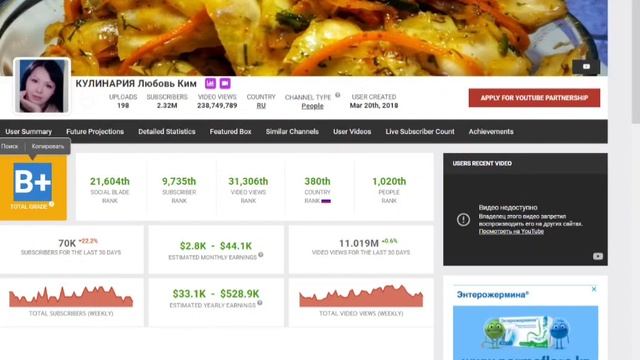
Task: Click Посмотреть на YouTube link
Action: tap(511, 231)
